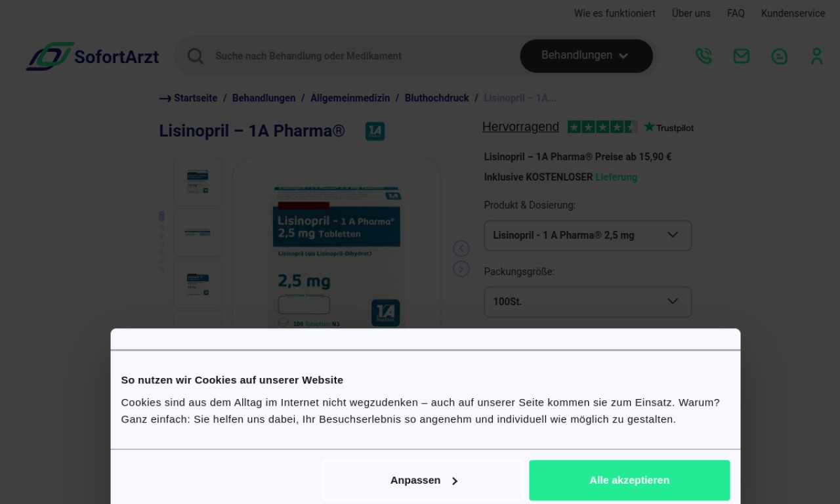Click the 1A Pharma brand icon

375,131
